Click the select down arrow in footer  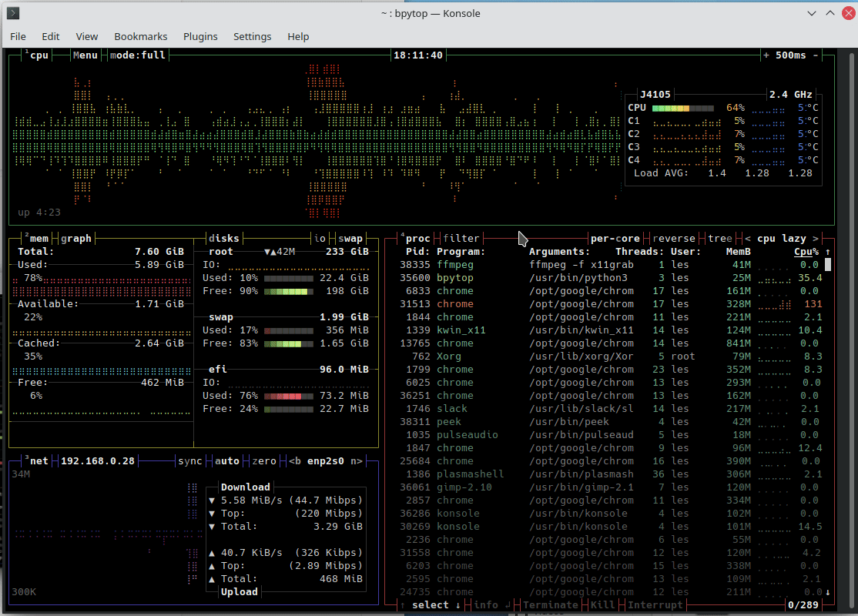point(458,605)
